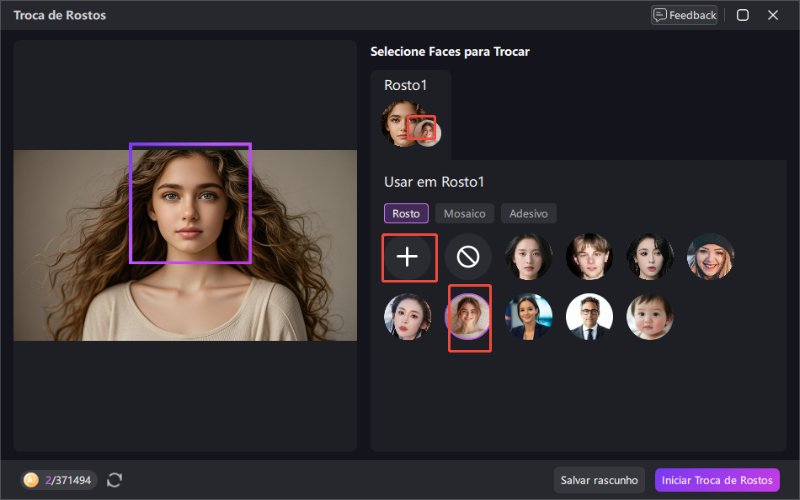Viewport: 800px width, 500px height.
Task: Switch to the Rosto tab
Action: pyautogui.click(x=406, y=213)
